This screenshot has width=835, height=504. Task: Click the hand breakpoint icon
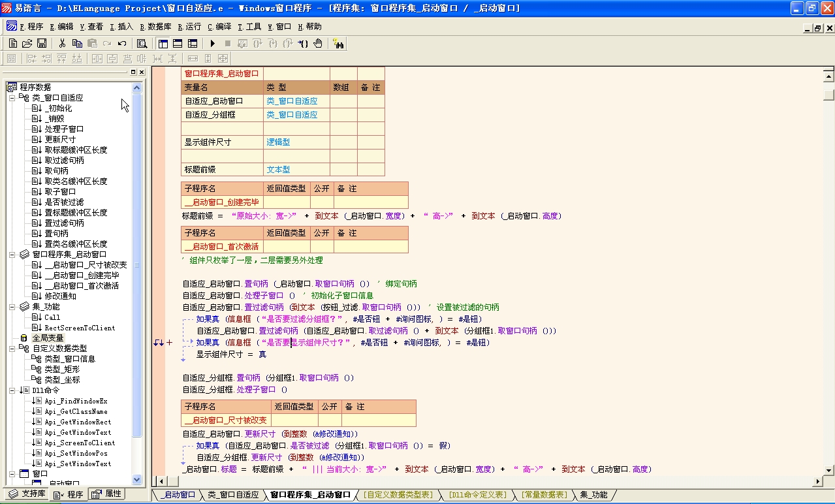[318, 43]
